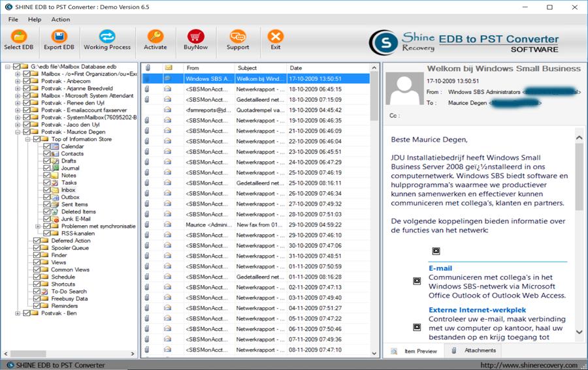Click preview pane vertical scrollbar thumb

click(x=579, y=176)
